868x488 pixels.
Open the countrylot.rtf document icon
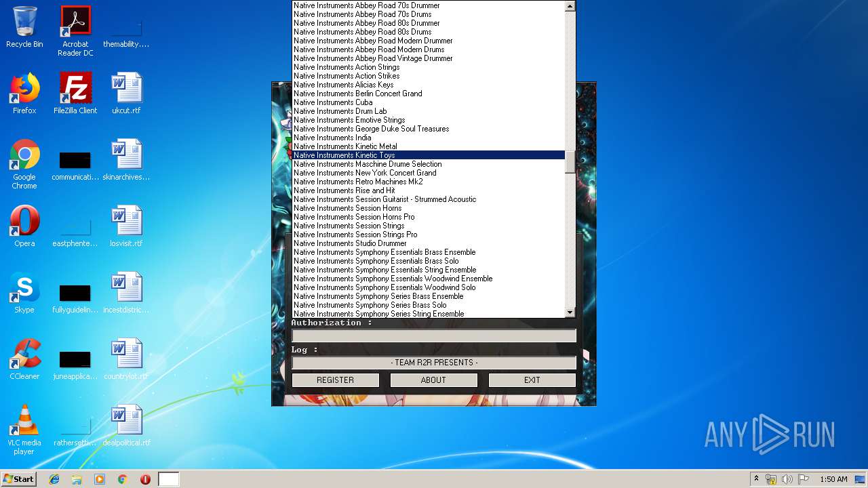point(126,359)
